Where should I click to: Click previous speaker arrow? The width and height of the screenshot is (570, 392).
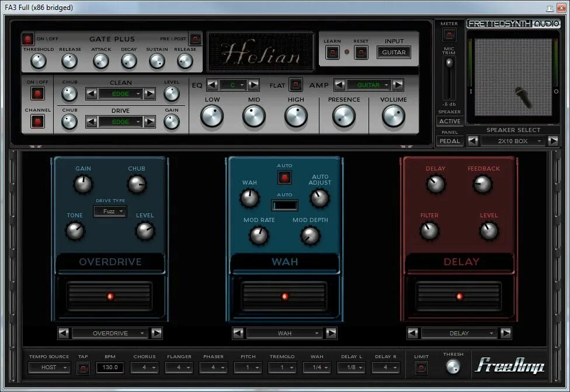472,141
